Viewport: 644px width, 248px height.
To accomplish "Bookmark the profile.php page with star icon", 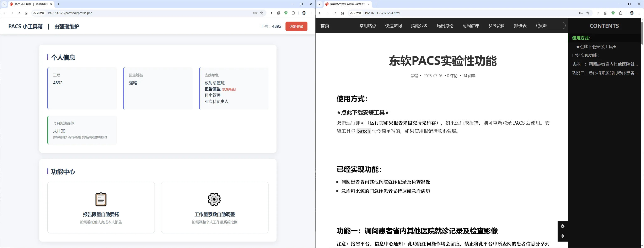I will point(262,13).
